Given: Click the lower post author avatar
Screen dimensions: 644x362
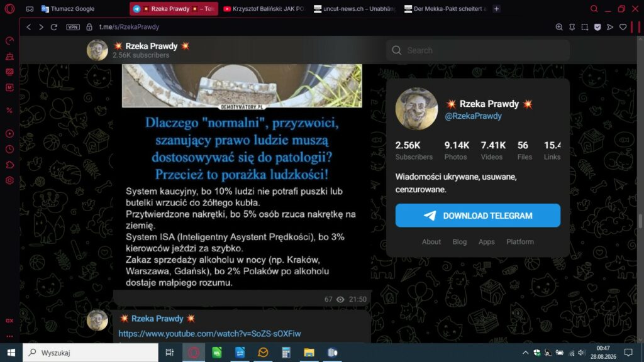Looking at the screenshot, I should pos(97,320).
